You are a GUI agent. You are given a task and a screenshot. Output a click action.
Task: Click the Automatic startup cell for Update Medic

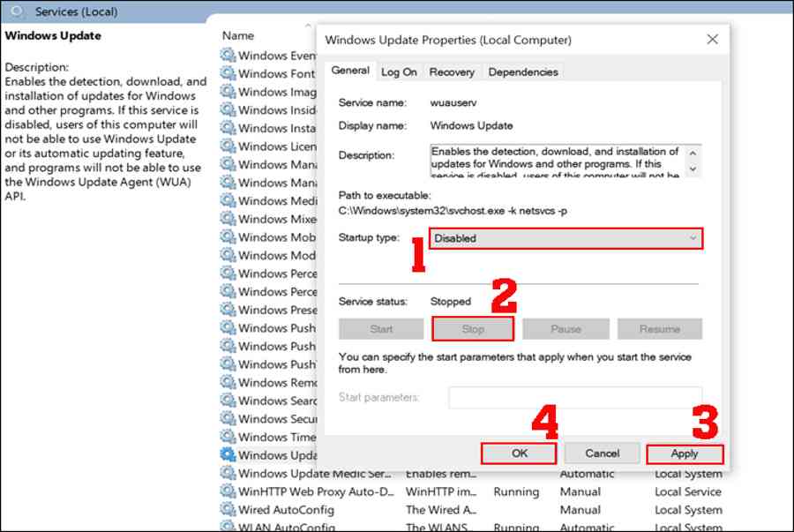pyautogui.click(x=587, y=475)
